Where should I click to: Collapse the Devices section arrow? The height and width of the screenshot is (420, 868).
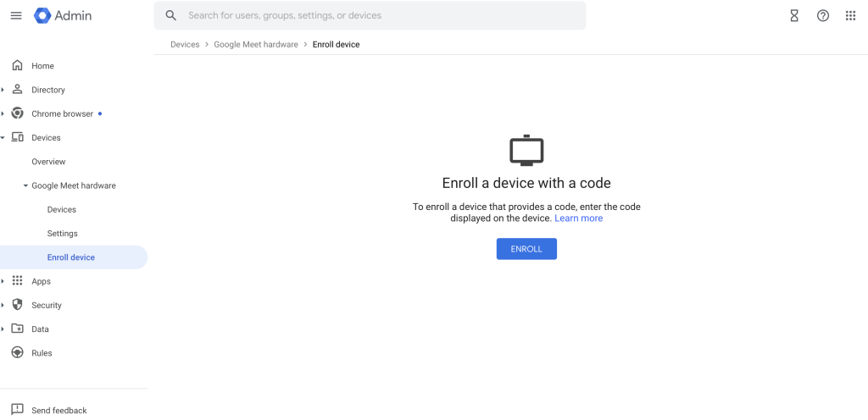[3, 137]
